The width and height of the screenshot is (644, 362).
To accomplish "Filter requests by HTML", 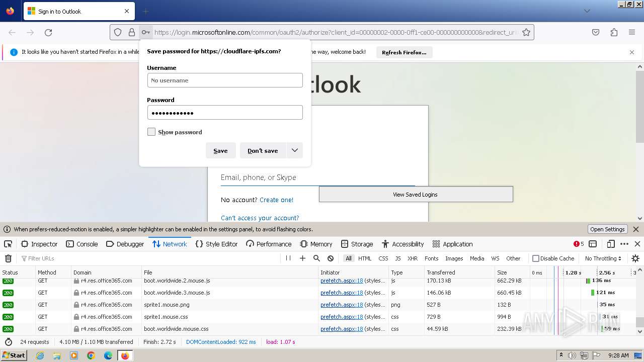I will click(365, 258).
